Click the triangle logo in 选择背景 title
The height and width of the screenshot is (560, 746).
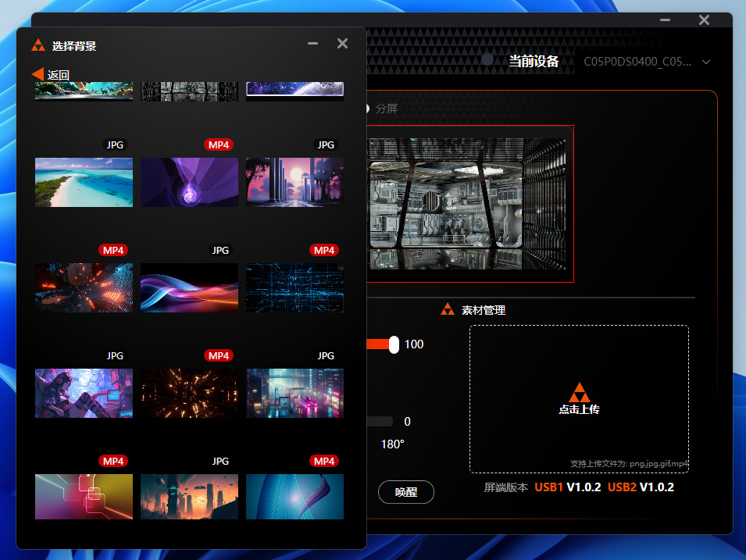[x=38, y=45]
